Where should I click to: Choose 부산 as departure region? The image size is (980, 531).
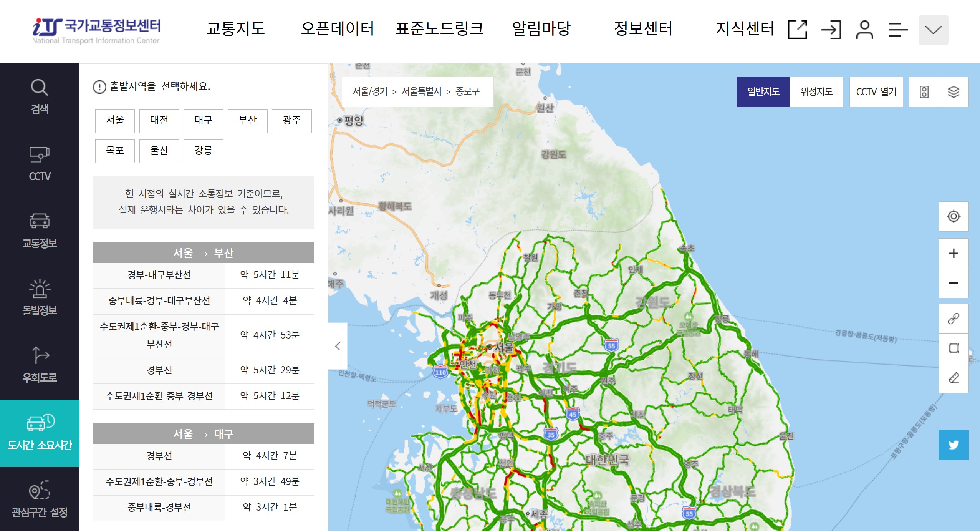(247, 121)
